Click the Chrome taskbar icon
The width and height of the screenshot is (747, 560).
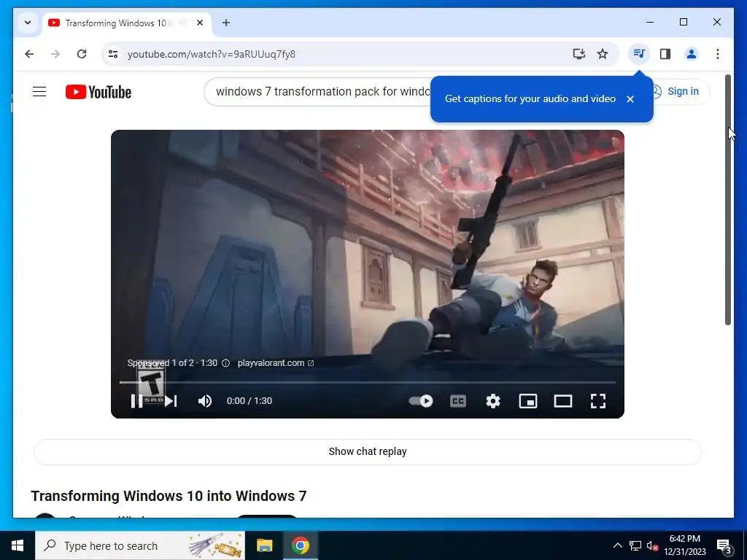[x=300, y=545]
